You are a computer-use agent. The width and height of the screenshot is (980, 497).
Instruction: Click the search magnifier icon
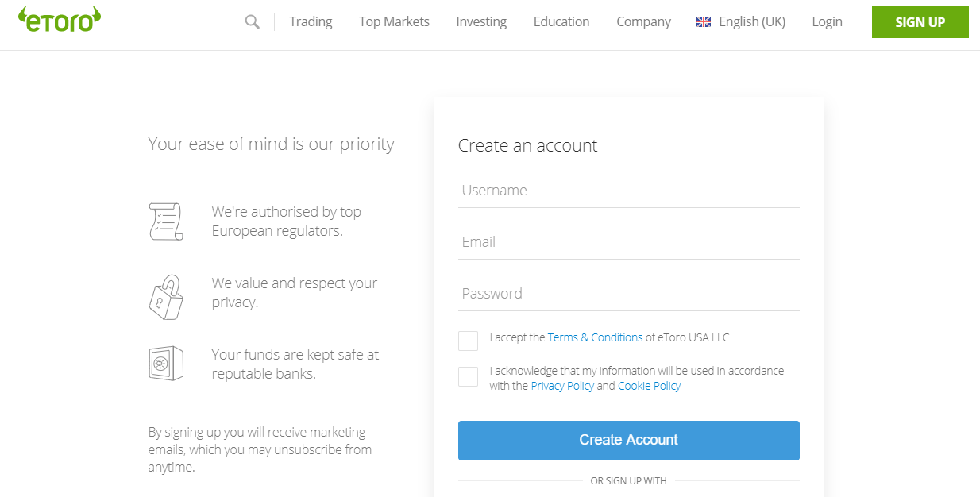click(x=252, y=21)
